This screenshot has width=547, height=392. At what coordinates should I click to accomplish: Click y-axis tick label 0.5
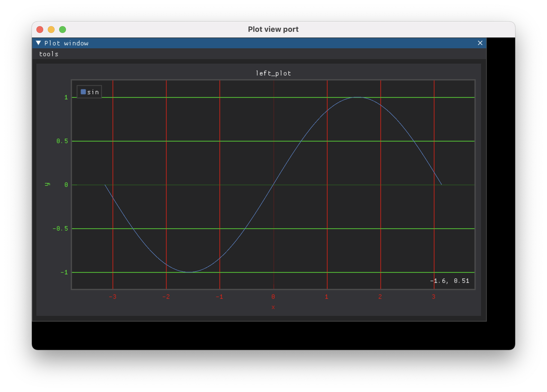pyautogui.click(x=62, y=141)
